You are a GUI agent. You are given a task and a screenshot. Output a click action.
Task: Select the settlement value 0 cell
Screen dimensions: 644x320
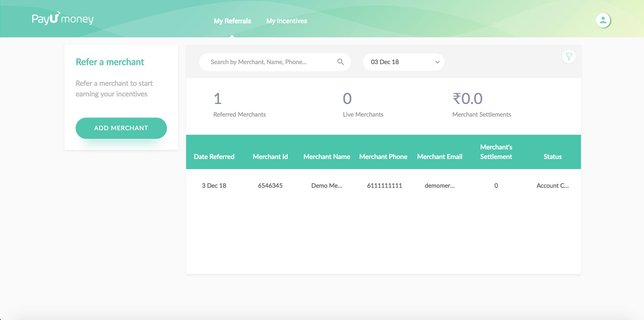[x=496, y=185]
